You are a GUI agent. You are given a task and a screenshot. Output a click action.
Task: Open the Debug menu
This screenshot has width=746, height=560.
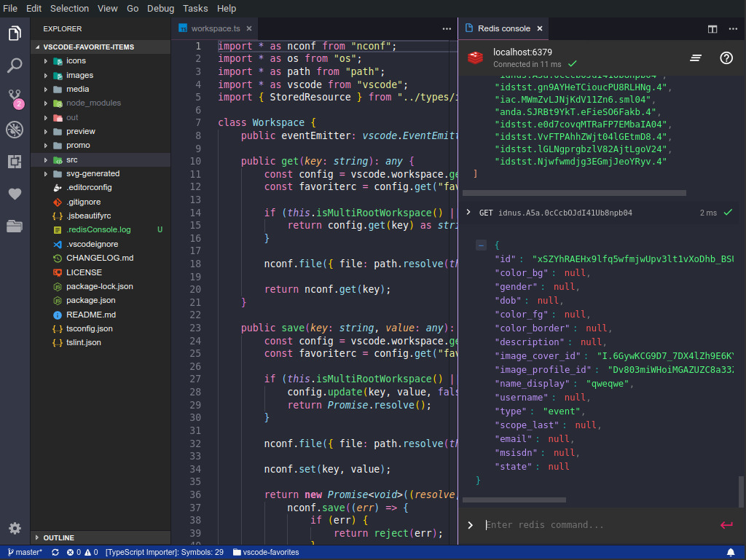coord(160,9)
